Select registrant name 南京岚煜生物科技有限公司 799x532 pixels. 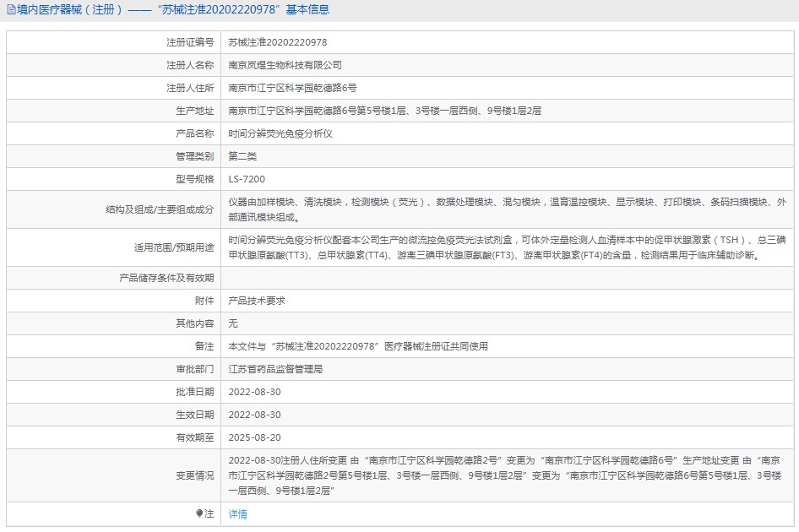pos(285,65)
